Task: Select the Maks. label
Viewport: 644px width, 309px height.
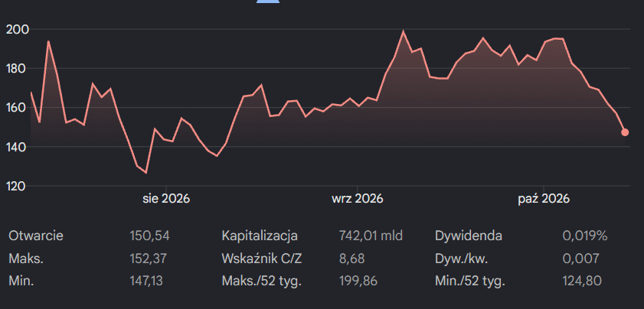Action: (26, 259)
